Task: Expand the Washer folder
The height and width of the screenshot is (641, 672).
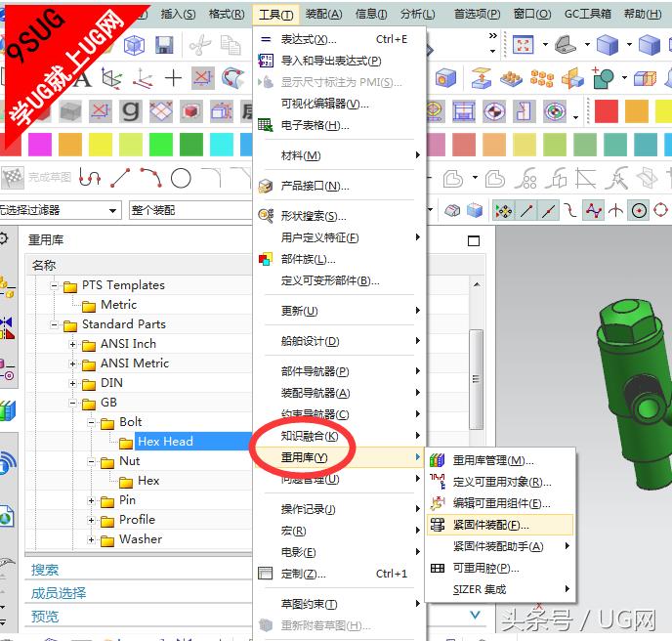Action: click(91, 539)
